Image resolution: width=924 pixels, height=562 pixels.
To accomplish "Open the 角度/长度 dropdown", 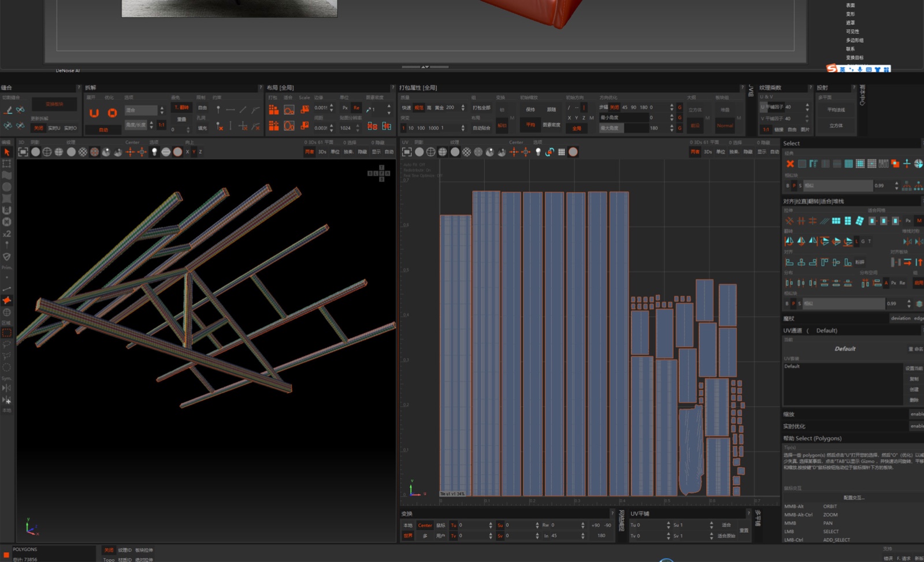I will pos(136,125).
